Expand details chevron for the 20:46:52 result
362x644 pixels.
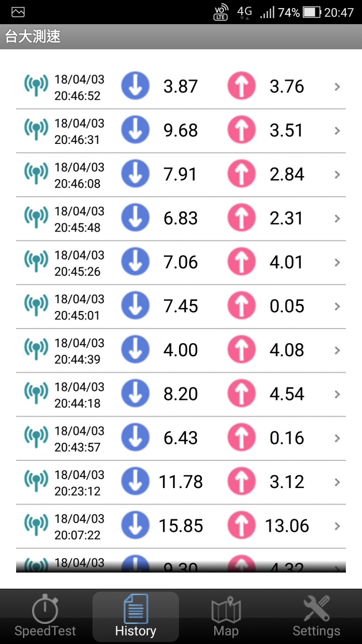coord(337,87)
